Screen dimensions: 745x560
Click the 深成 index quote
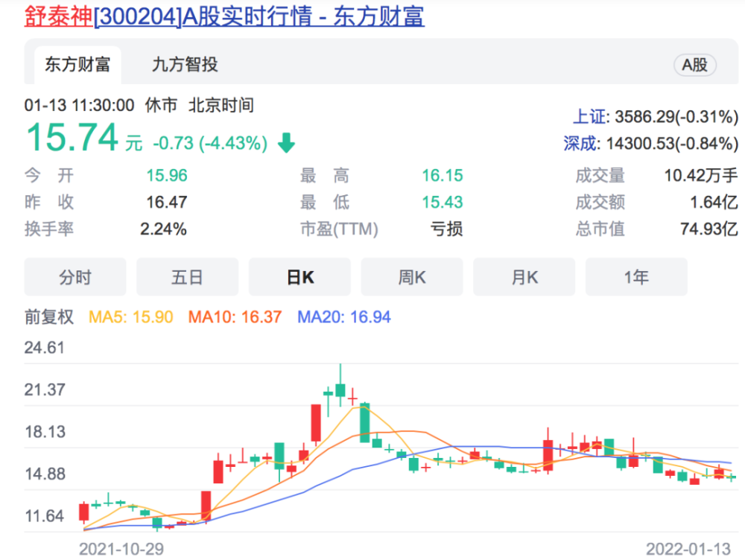tap(650, 143)
